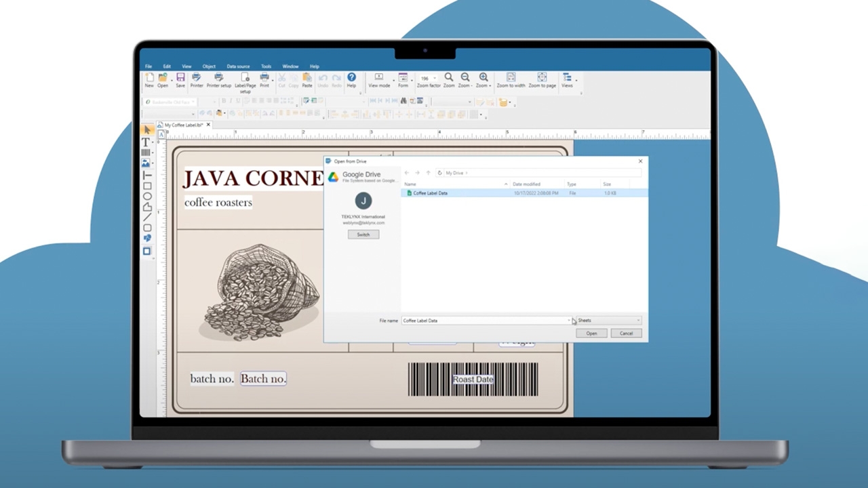This screenshot has width=868, height=488.
Task: Select the Coffee Label Data file
Action: (430, 193)
